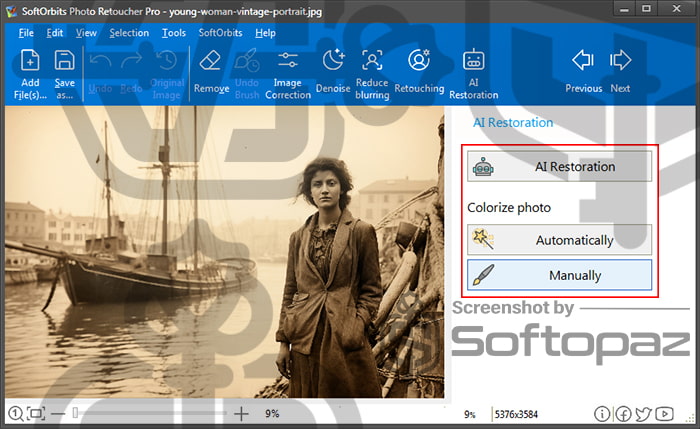700x429 pixels.
Task: Click the actual size 1:1 zoom icon
Action: tap(16, 414)
